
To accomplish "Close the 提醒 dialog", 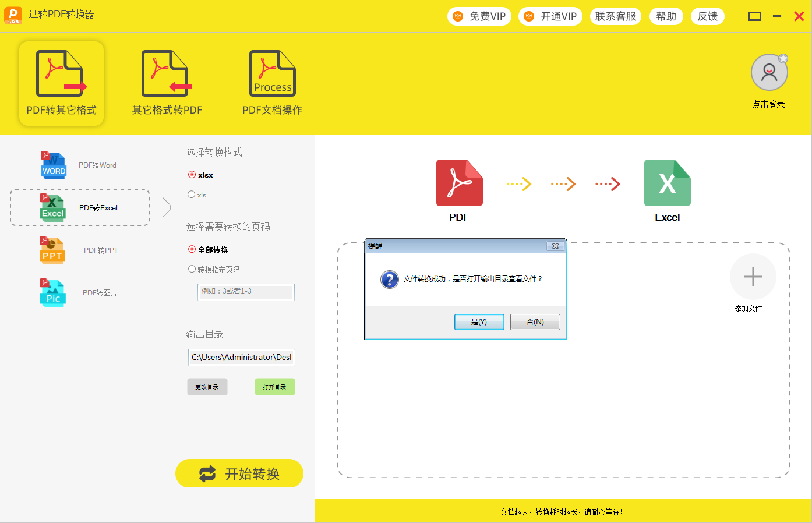I will pos(555,246).
